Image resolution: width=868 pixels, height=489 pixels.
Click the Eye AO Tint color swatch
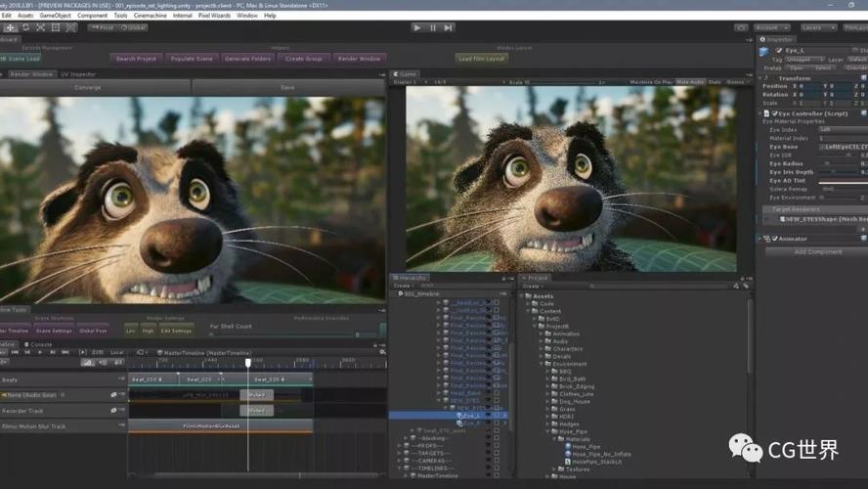pyautogui.click(x=844, y=181)
